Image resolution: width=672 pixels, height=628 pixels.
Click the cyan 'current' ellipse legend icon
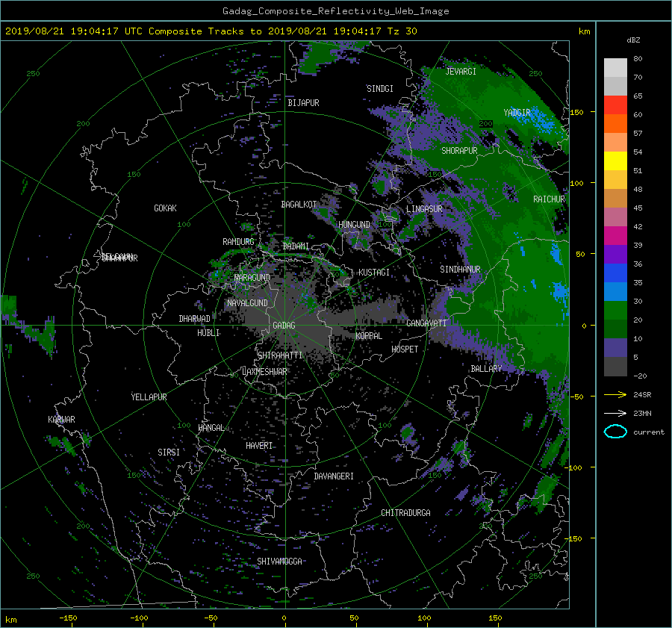615,432
